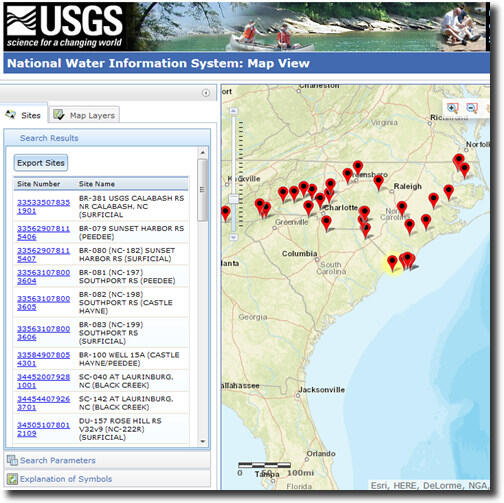
Task: Open the Sites tab
Action: click(x=24, y=115)
